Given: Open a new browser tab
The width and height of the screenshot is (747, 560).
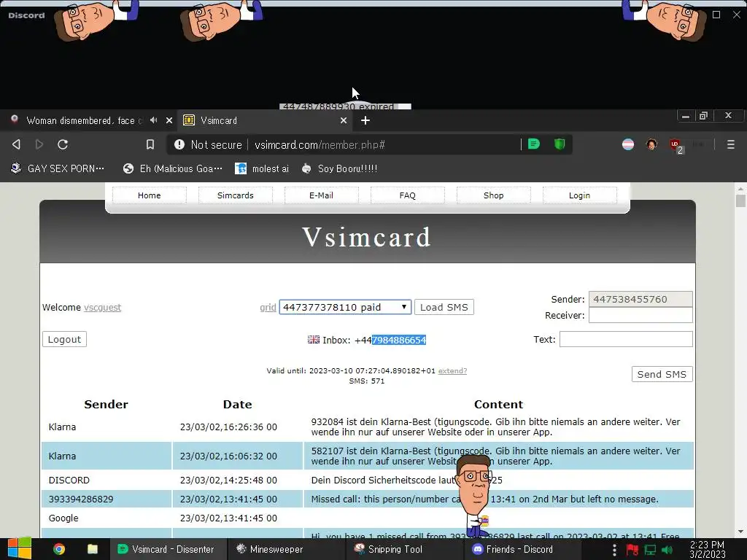Looking at the screenshot, I should point(365,120).
